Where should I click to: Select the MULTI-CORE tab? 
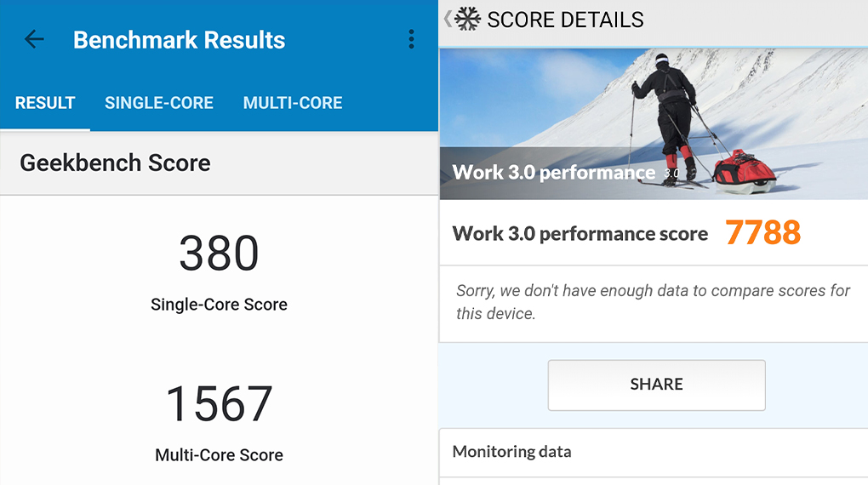click(293, 103)
